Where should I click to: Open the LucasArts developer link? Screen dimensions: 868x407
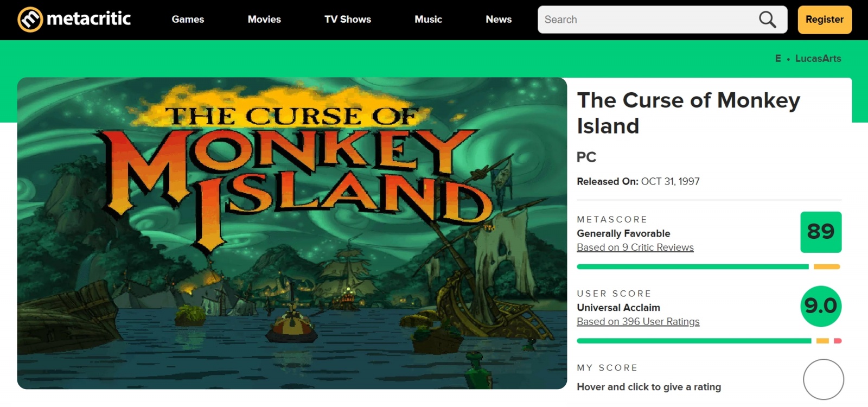pyautogui.click(x=818, y=59)
